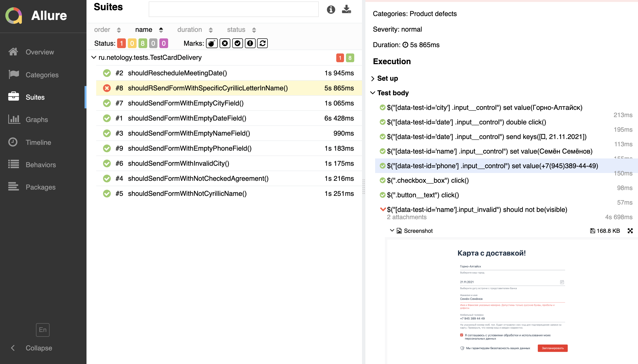Open the Behaviors page
The height and width of the screenshot is (364, 638).
tap(43, 165)
